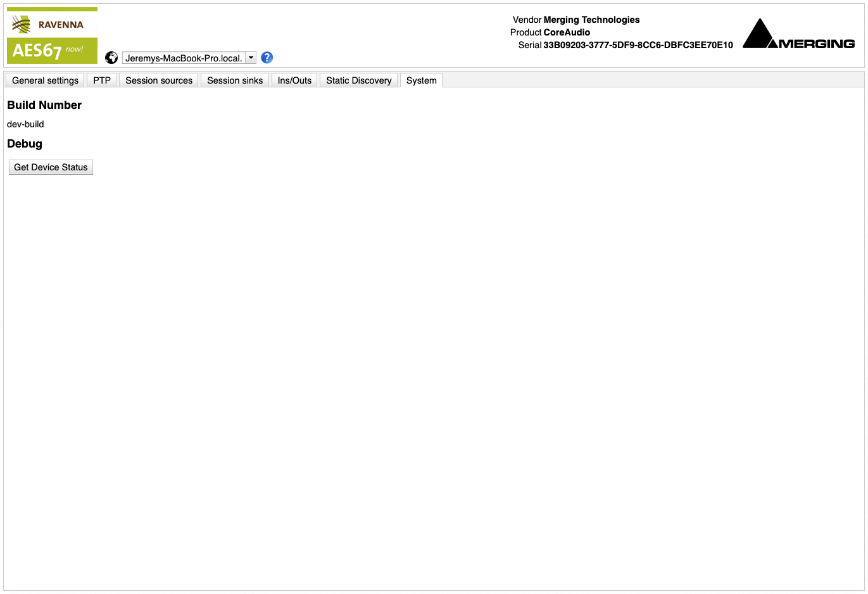The image size is (868, 594).
Task: Show the Ins/Outs tab
Action: (294, 80)
